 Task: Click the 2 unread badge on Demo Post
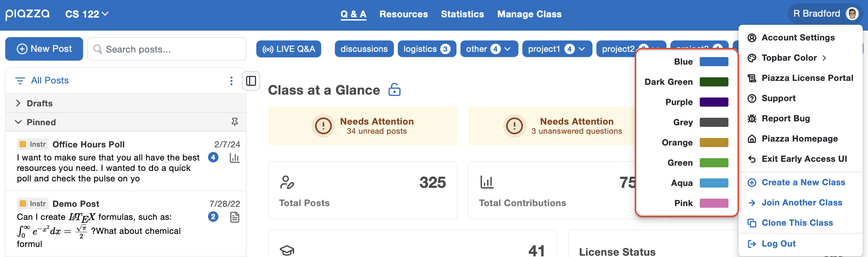point(213,217)
